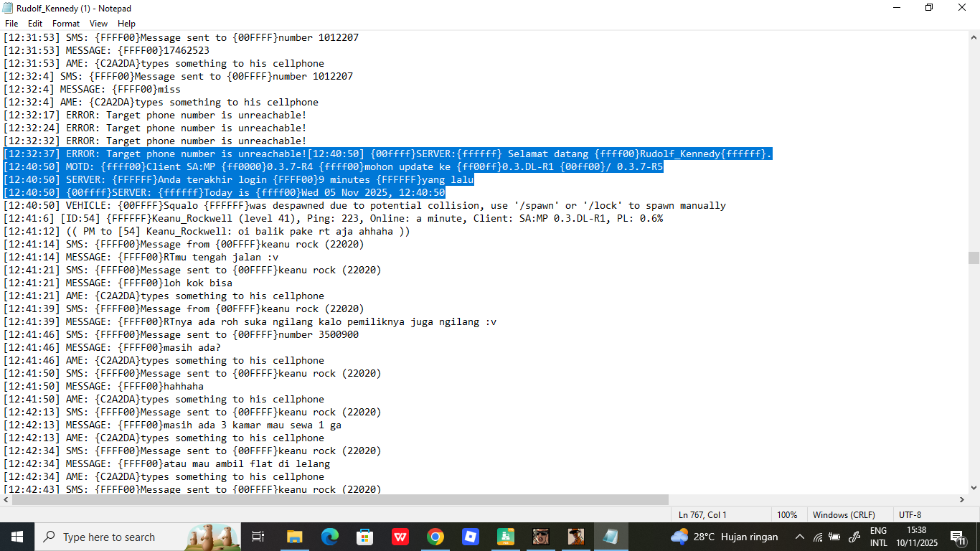
Task: Click the line 'MESSAGE: {FFFF00}miss'
Action: tap(92, 89)
